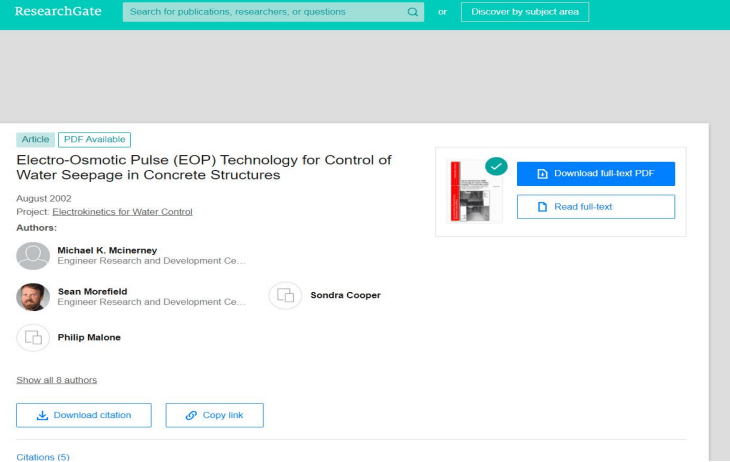Select the Article tag
730x462 pixels.
(35, 139)
